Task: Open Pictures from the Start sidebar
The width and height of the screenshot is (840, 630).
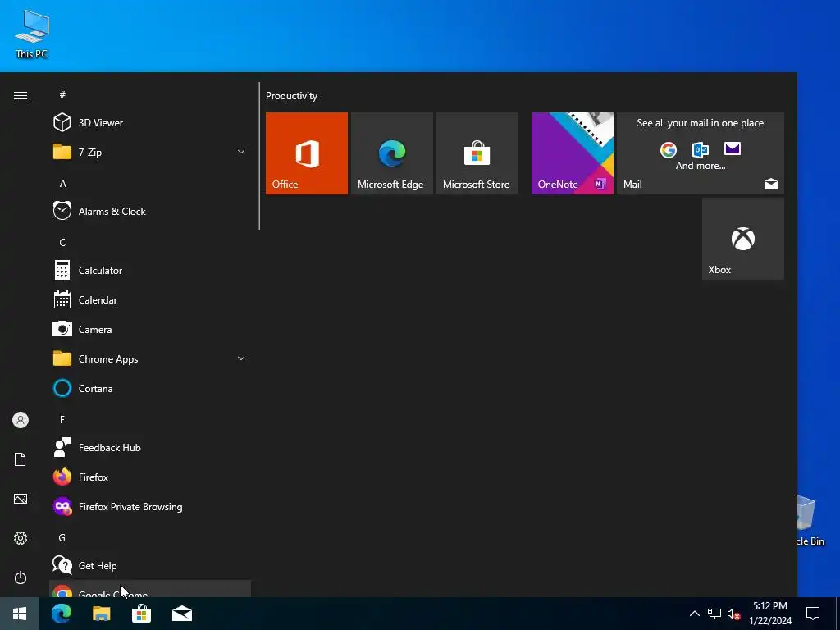Action: (x=21, y=499)
